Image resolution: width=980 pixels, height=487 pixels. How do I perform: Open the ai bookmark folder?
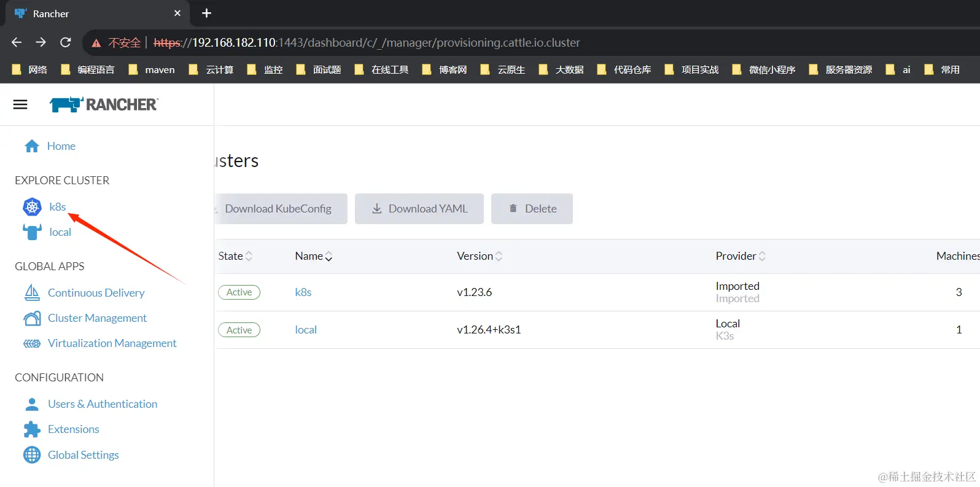point(898,69)
